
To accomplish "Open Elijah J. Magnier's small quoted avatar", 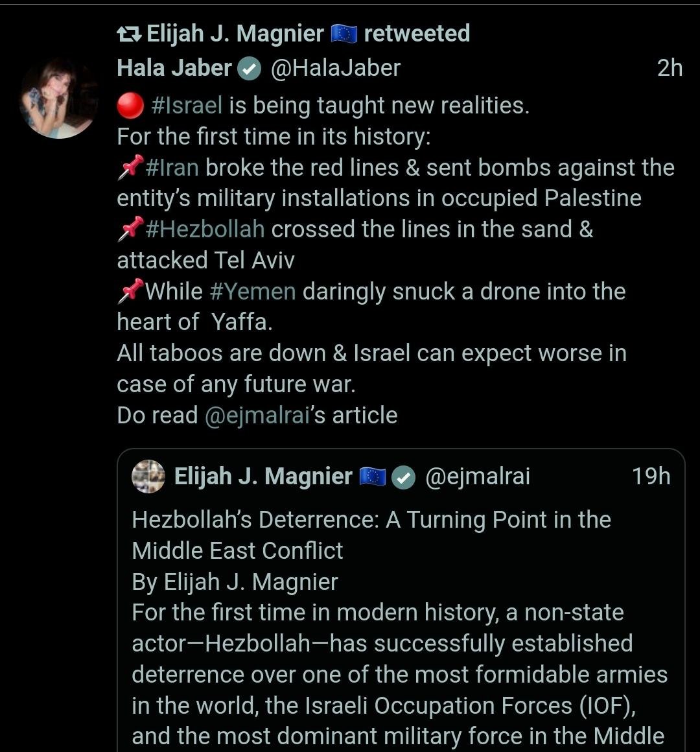I will pos(148,477).
